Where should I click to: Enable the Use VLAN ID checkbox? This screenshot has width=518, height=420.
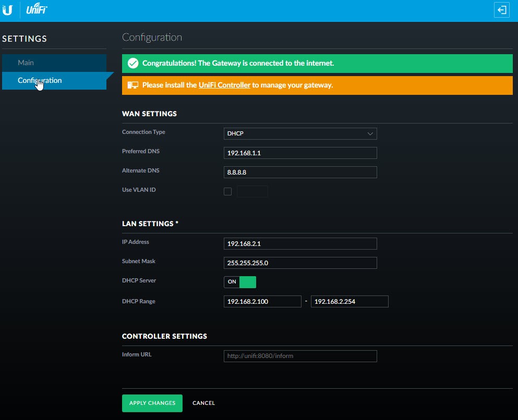pyautogui.click(x=227, y=191)
